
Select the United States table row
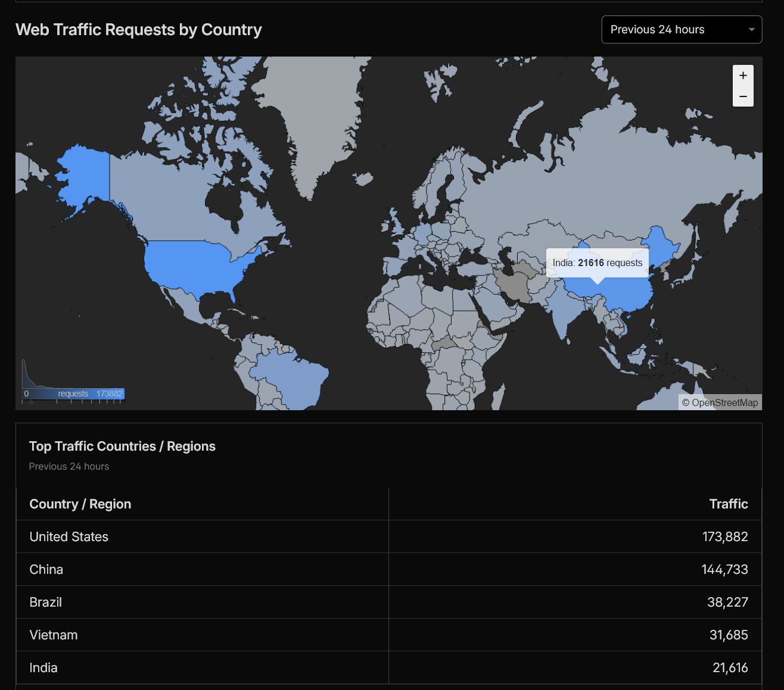coord(388,536)
